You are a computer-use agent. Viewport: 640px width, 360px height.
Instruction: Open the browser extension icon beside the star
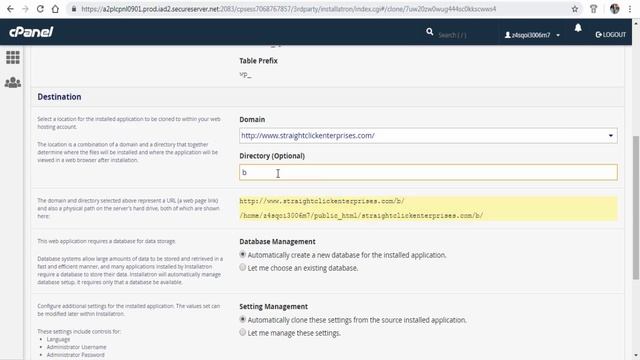point(593,9)
